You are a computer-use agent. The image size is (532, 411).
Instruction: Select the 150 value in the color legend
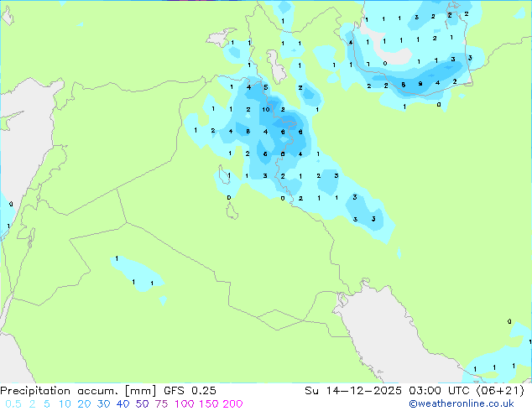pyautogui.click(x=209, y=404)
